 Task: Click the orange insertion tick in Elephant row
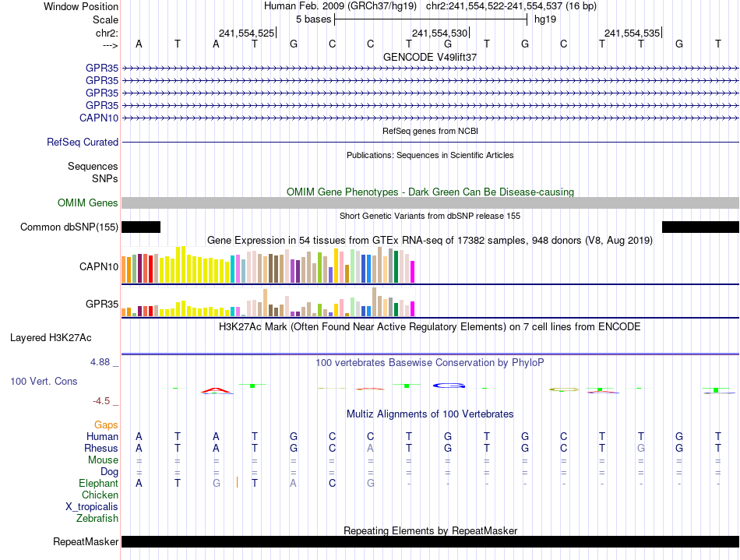tap(237, 482)
